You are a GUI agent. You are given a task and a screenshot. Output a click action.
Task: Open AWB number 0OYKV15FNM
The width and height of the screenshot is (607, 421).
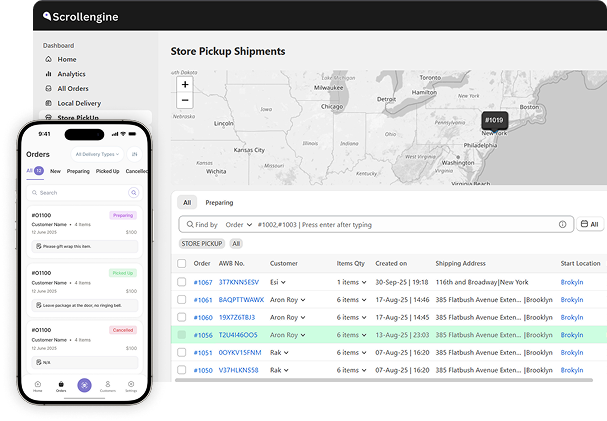pyautogui.click(x=240, y=353)
